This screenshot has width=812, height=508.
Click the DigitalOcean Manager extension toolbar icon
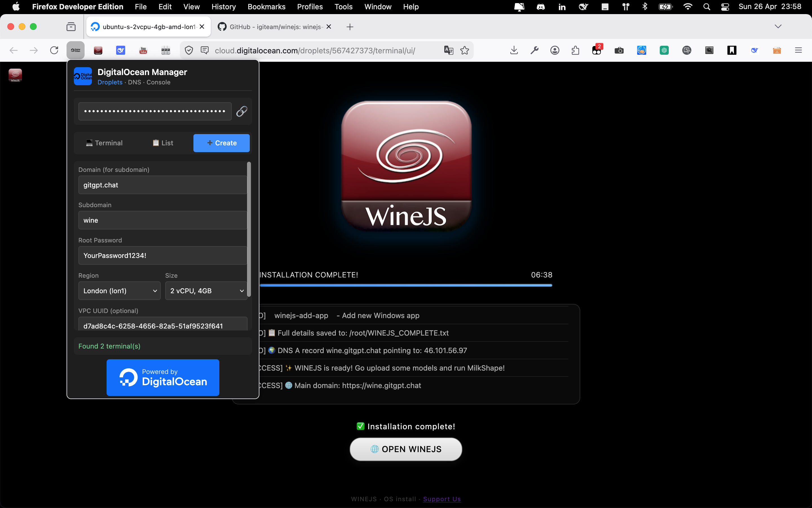click(76, 51)
